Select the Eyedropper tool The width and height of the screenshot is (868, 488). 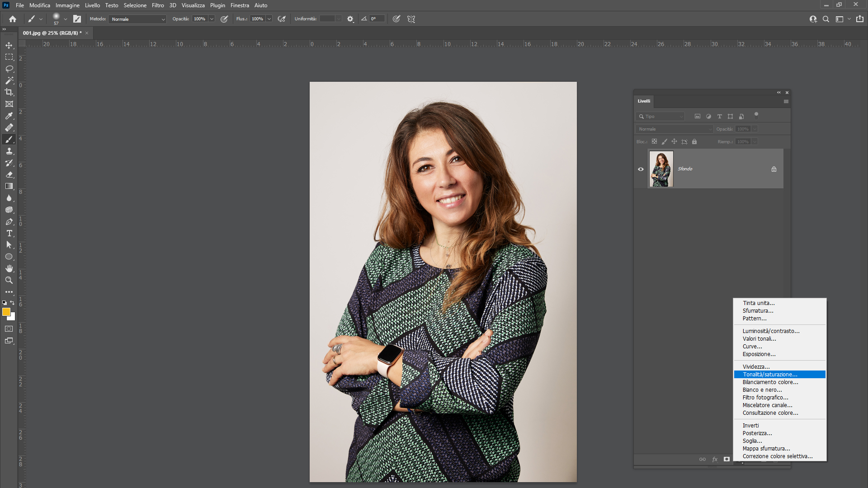(9, 116)
